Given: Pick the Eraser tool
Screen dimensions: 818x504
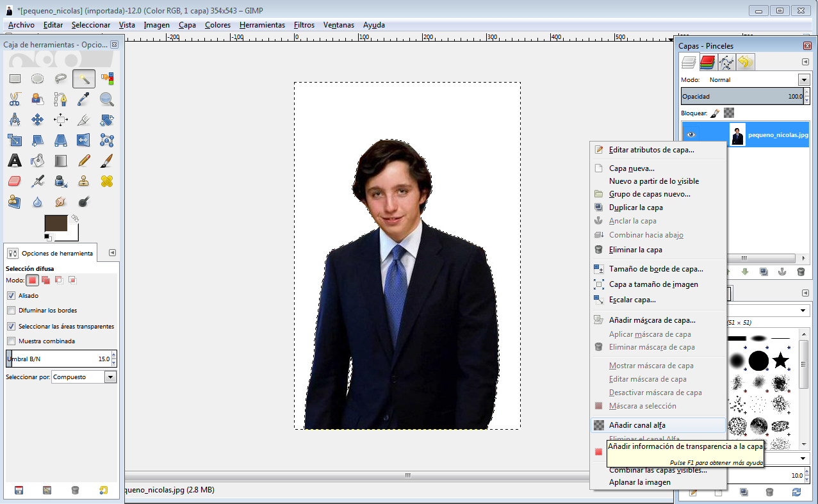Looking at the screenshot, I should click(15, 181).
